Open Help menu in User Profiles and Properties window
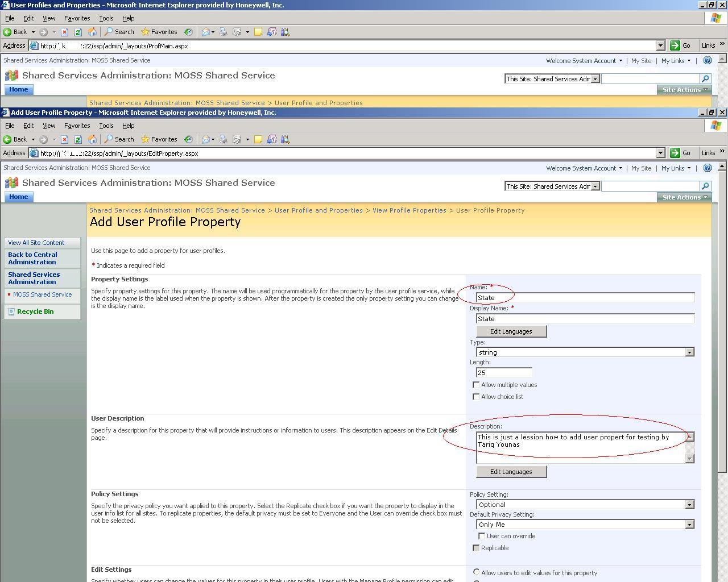 128,18
